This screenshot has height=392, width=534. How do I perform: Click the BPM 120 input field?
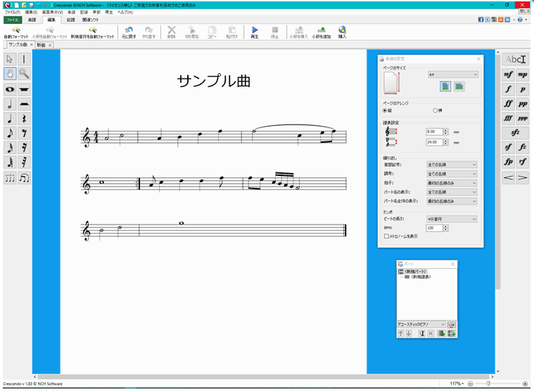[x=434, y=228]
